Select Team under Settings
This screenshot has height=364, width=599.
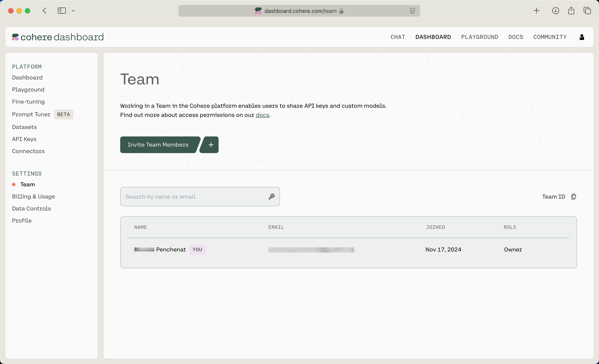pyautogui.click(x=27, y=184)
